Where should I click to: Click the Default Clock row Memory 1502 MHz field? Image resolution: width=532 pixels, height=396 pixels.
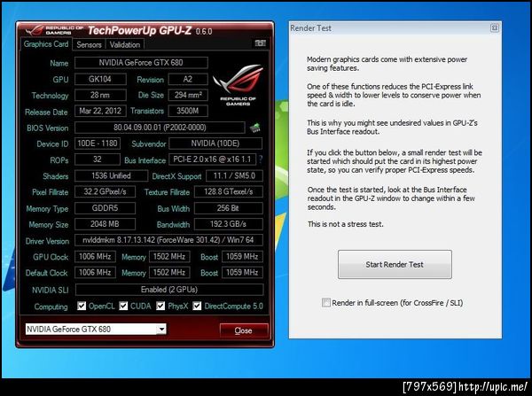point(169,273)
